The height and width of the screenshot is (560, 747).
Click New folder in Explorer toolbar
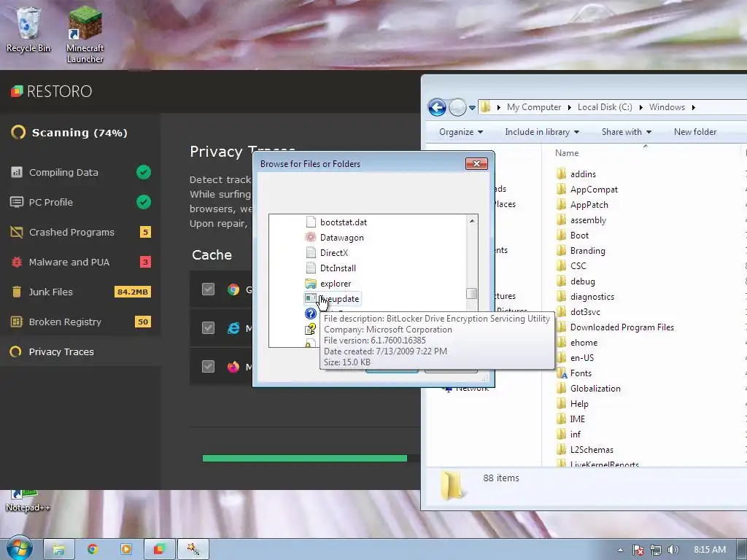pos(695,132)
